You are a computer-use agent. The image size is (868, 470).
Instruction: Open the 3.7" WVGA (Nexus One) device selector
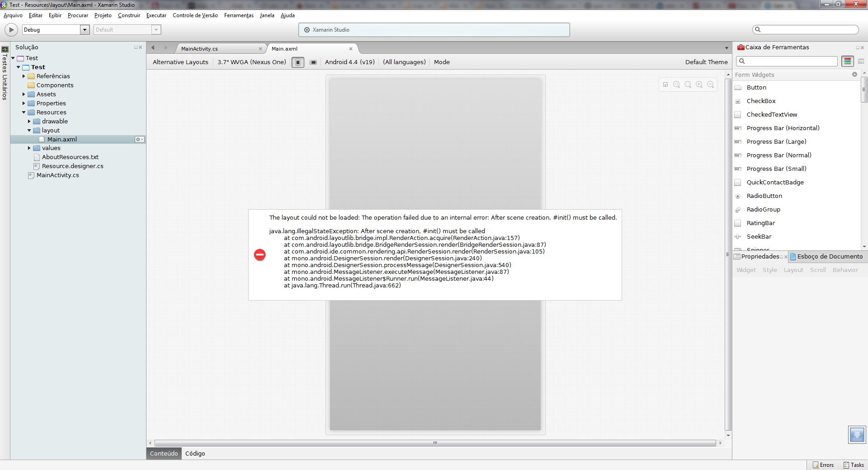coord(252,62)
